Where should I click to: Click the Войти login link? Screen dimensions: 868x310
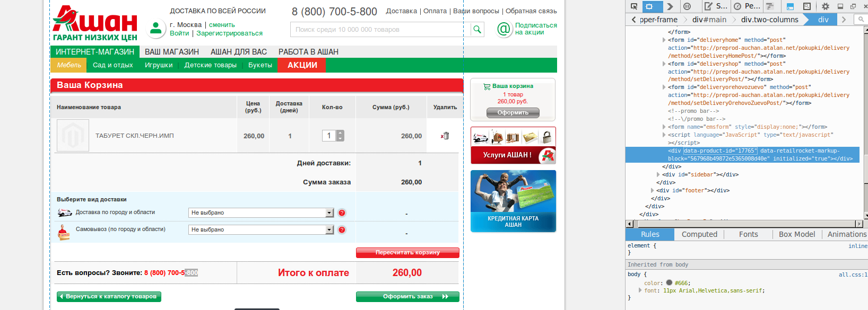[179, 33]
